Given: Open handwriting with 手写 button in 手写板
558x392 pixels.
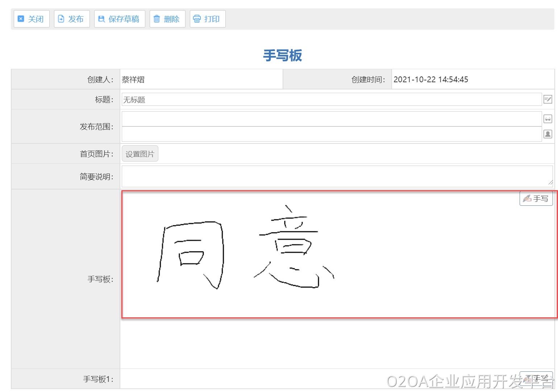Looking at the screenshot, I should click(536, 199).
